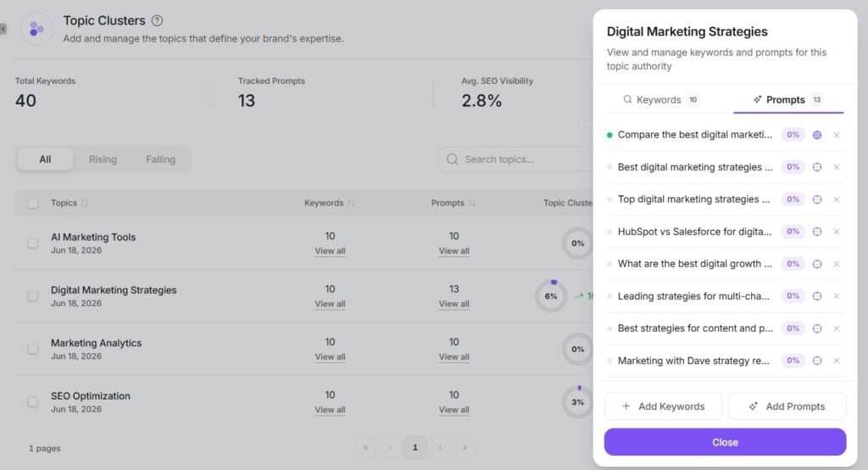Click the 3% ring for SEO Optimization

pos(578,402)
